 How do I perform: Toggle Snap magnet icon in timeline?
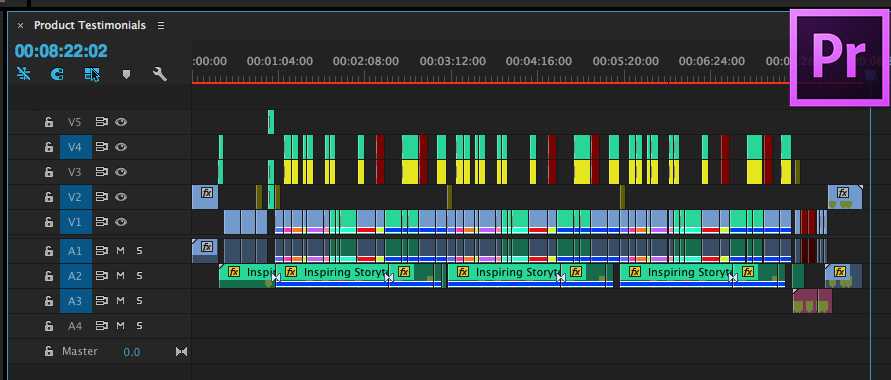(57, 74)
